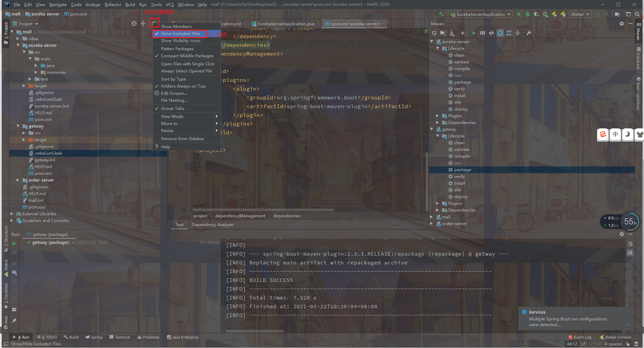
Task: Pin tab icon in Run panel sidebar
Action: (x=14, y=321)
